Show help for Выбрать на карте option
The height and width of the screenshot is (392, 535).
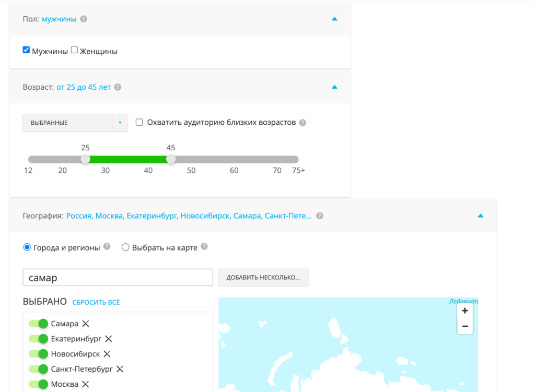(204, 246)
